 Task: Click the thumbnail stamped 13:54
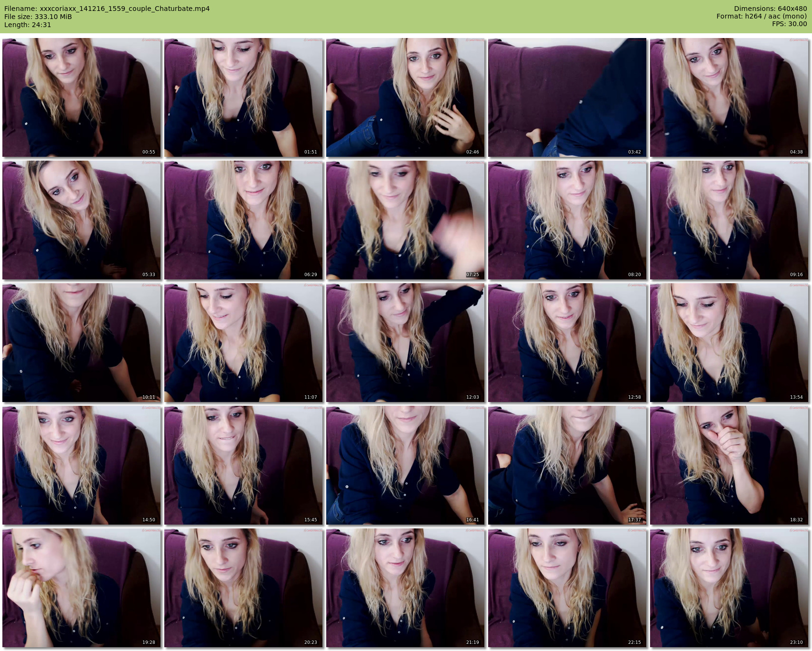pyautogui.click(x=729, y=343)
